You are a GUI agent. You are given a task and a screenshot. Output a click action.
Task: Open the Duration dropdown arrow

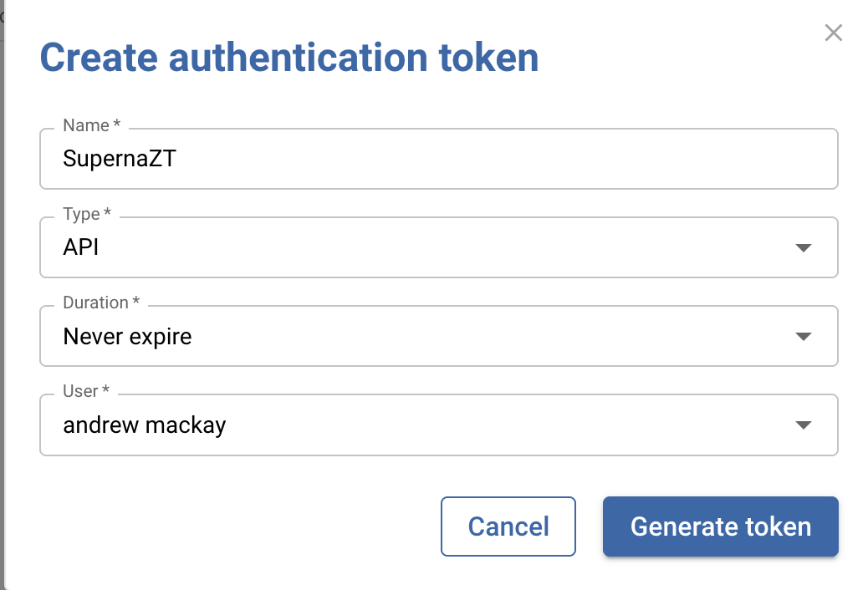tap(803, 337)
